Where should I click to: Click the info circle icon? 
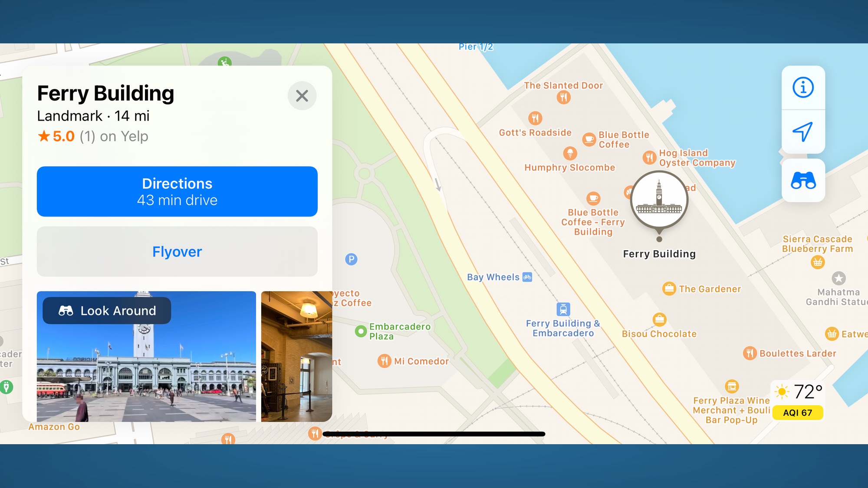(x=802, y=87)
